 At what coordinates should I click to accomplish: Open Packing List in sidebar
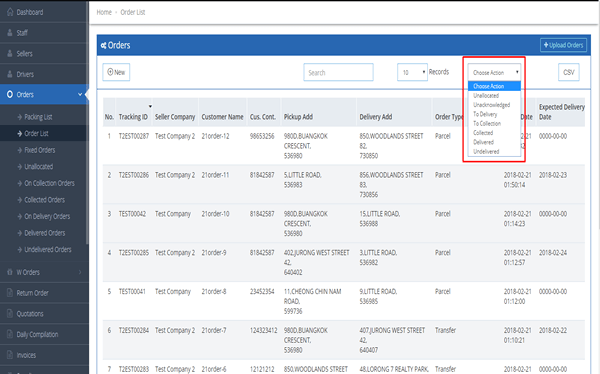38,117
